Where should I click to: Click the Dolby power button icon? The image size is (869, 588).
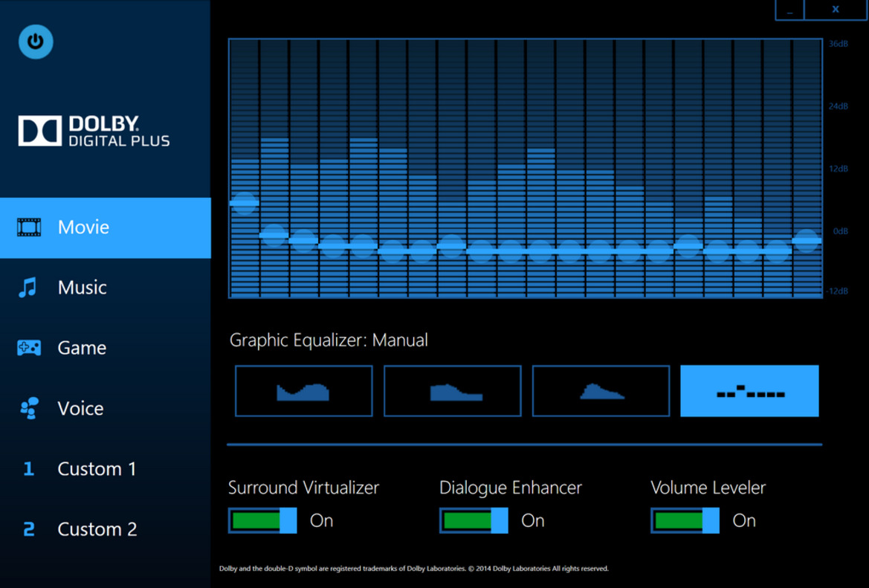click(x=36, y=42)
